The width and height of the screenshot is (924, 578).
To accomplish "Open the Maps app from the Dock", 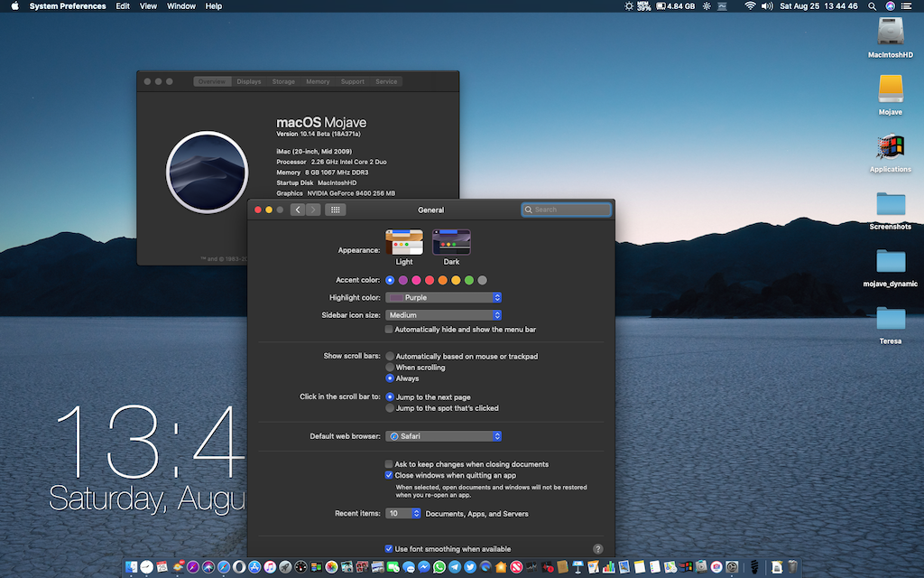I will tap(670, 567).
